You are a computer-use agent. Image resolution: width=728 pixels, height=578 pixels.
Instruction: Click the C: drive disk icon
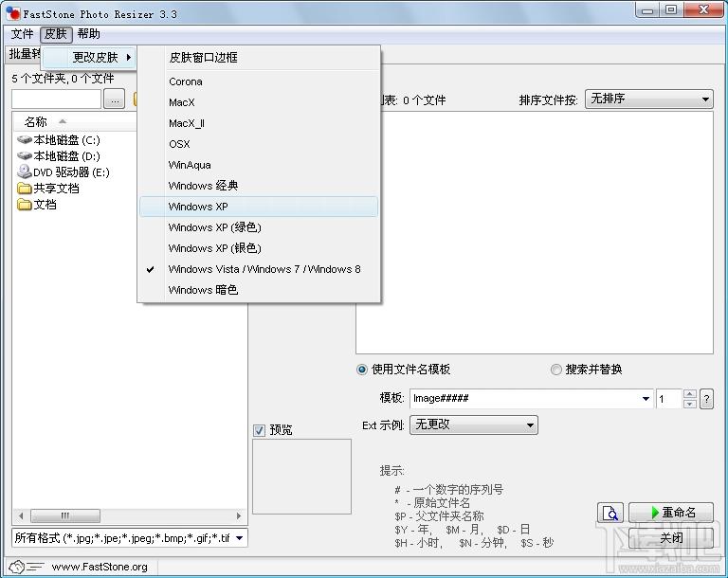24,139
